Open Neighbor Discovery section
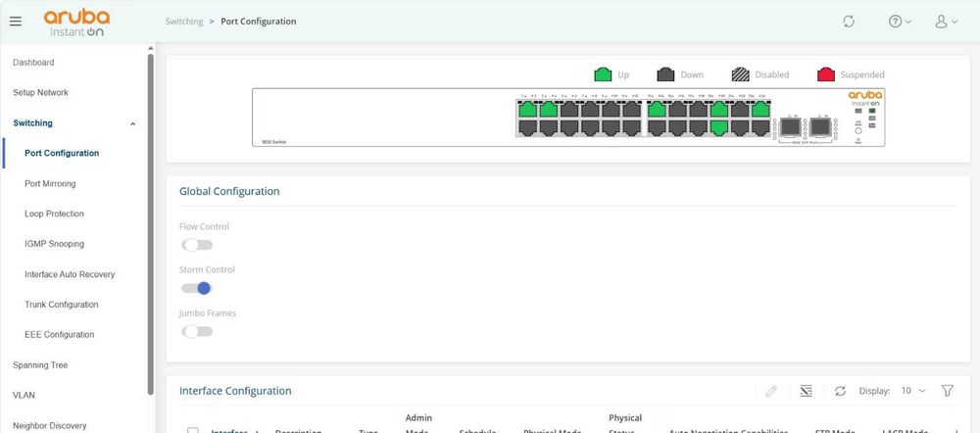 49,425
